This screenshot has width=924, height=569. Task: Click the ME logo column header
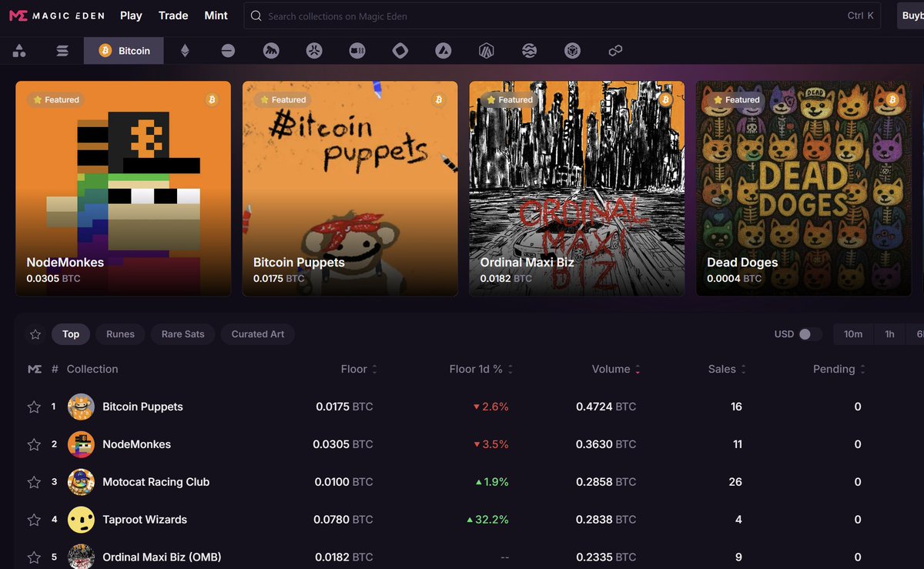click(x=35, y=370)
